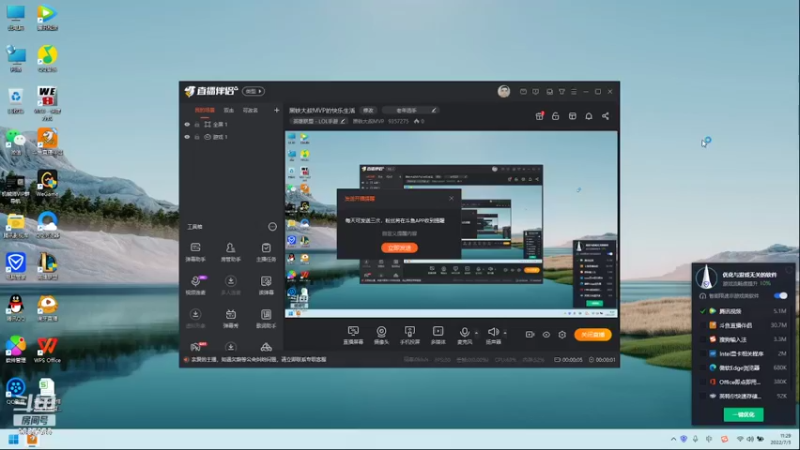Viewport: 800px width, 450px height.
Task: Add a 手机投屏 source
Action: pyautogui.click(x=410, y=335)
